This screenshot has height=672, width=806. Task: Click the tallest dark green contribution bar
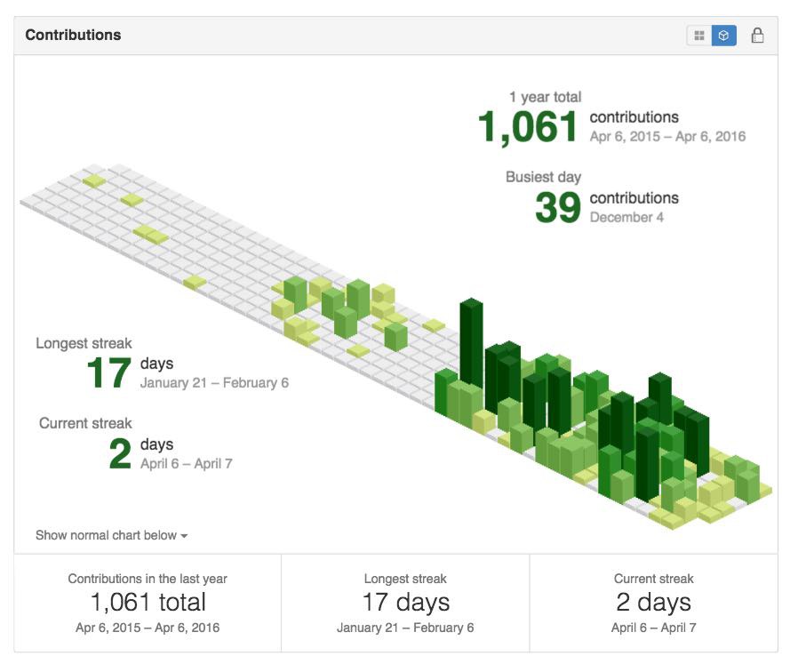(471, 343)
